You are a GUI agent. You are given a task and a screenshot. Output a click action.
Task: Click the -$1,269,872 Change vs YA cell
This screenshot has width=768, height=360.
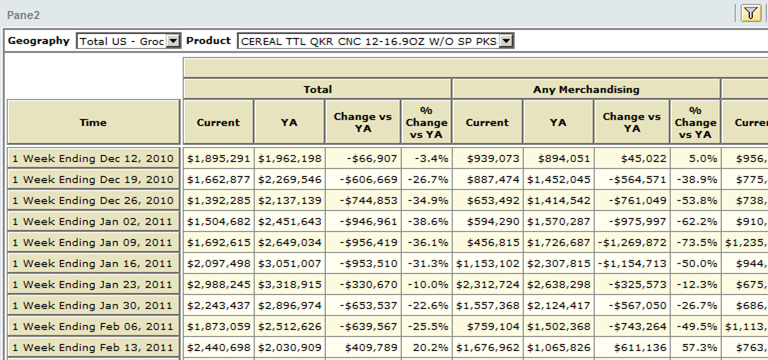click(x=632, y=242)
